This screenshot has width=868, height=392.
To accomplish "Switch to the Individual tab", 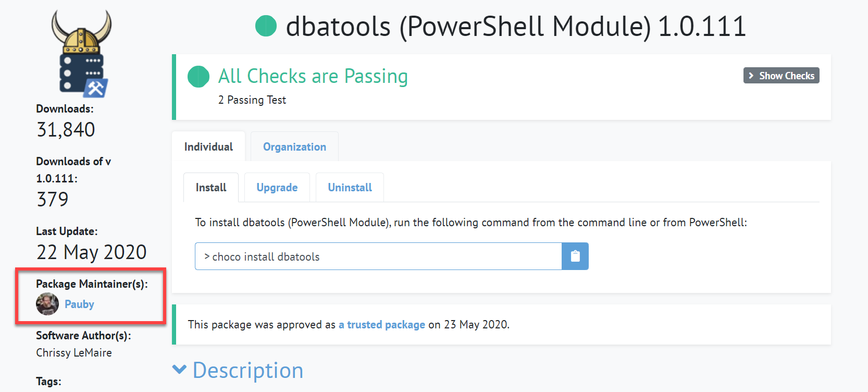I will pos(208,146).
